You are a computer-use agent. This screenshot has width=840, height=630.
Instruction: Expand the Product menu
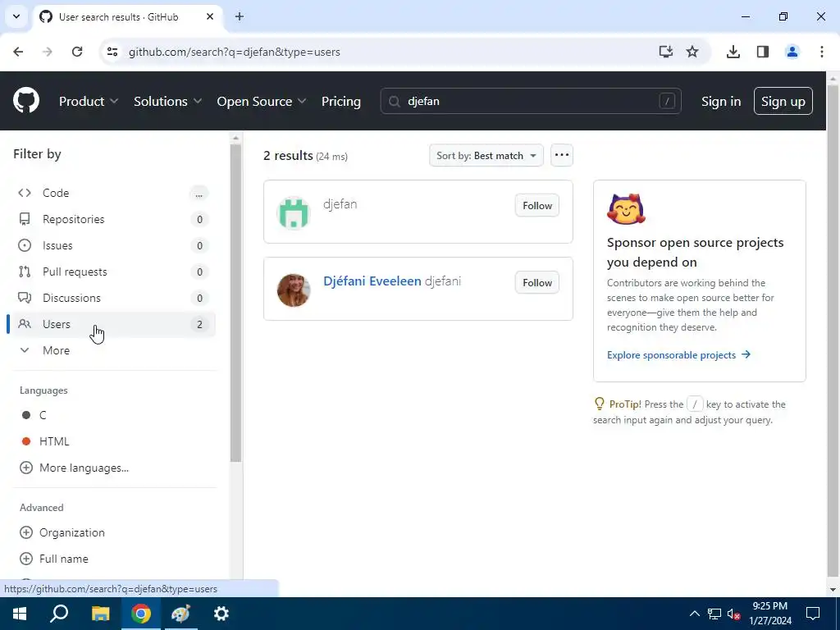pos(89,101)
